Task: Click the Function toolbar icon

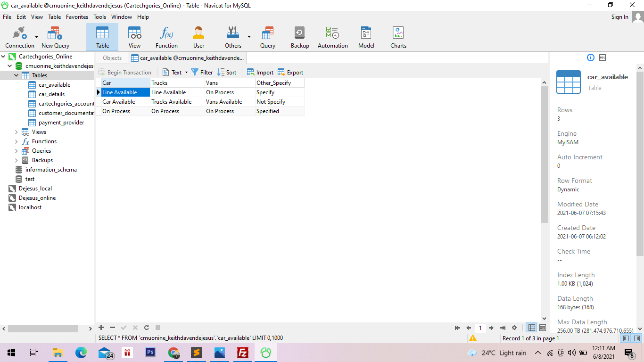Action: coord(166,37)
